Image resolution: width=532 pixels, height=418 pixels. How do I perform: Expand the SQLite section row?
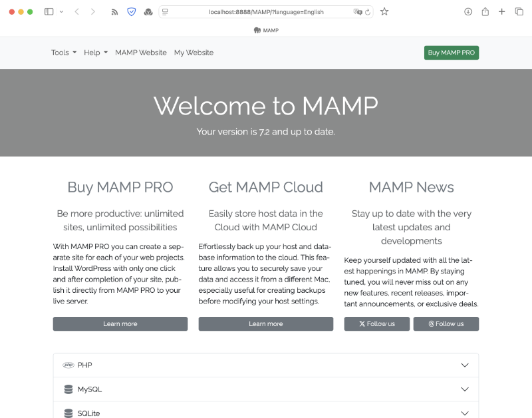pyautogui.click(x=265, y=410)
